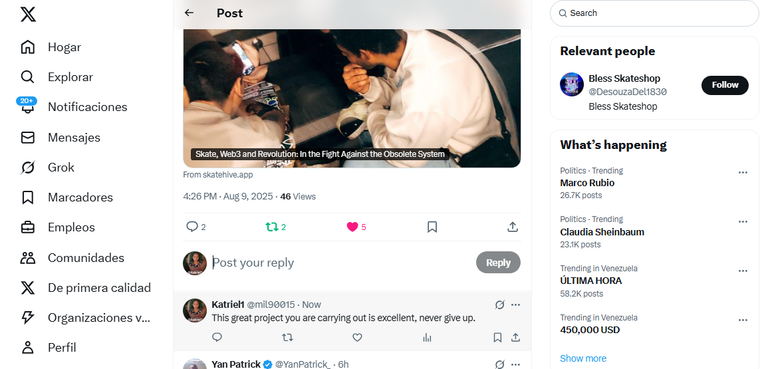The width and height of the screenshot is (768, 369).
Task: Open more options for Claudia Sheinbaum trend
Action: (x=743, y=221)
